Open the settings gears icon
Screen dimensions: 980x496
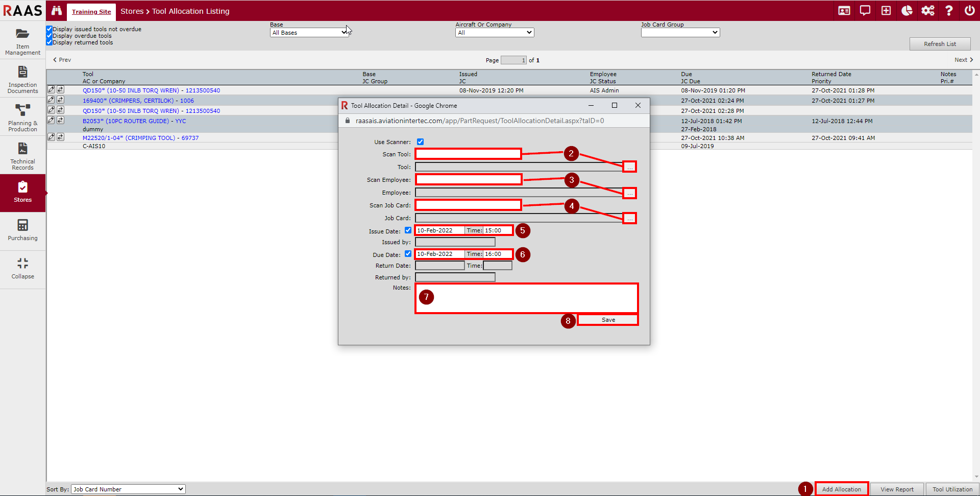[x=928, y=10]
